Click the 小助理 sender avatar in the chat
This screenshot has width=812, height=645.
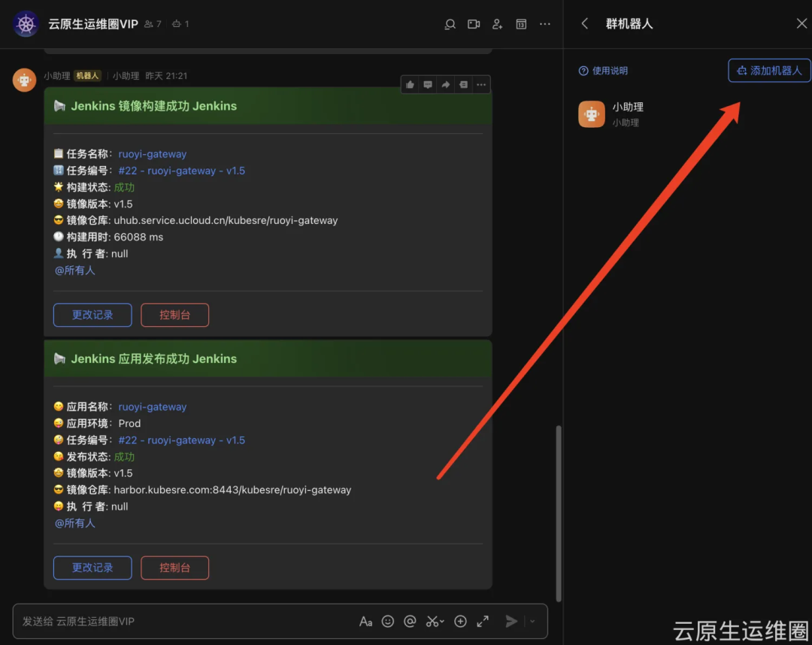24,80
